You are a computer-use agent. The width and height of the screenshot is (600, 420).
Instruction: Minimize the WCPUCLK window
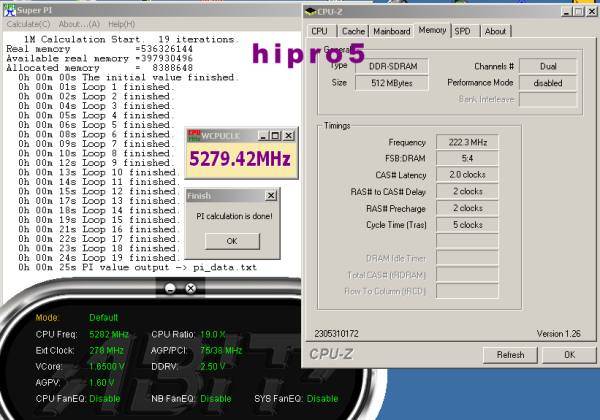[x=263, y=135]
